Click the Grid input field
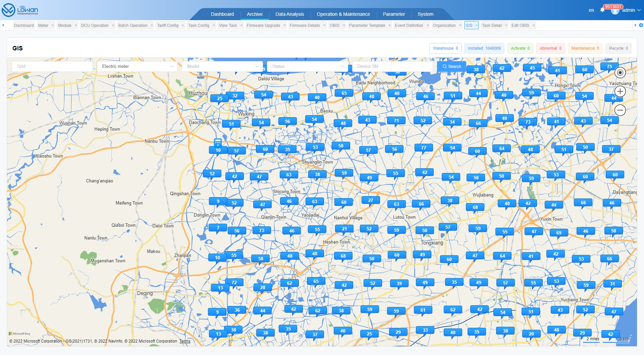This screenshot has height=355, width=644. click(x=52, y=66)
